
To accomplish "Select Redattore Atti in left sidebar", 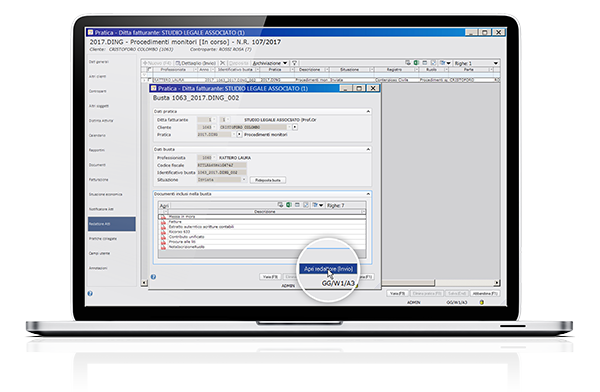I will click(x=112, y=224).
